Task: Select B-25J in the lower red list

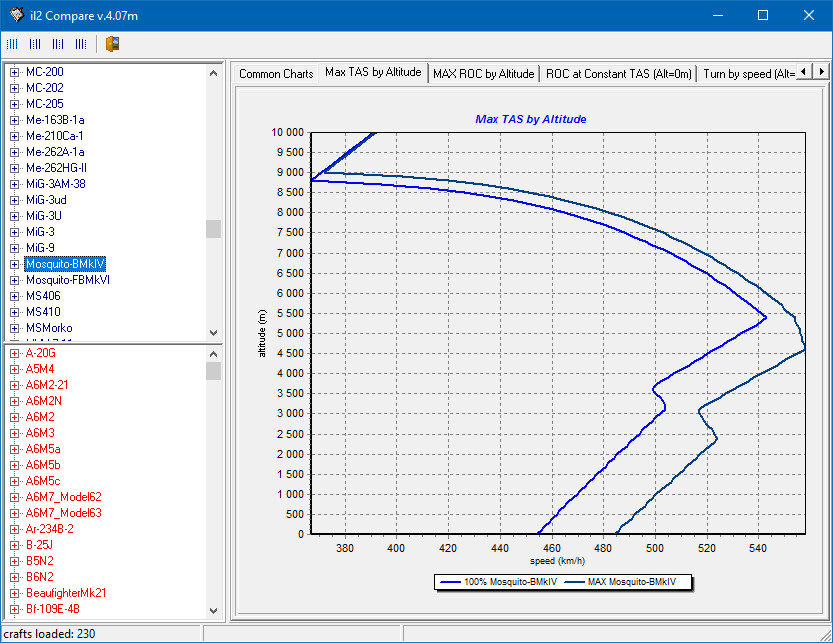Action: [39, 545]
